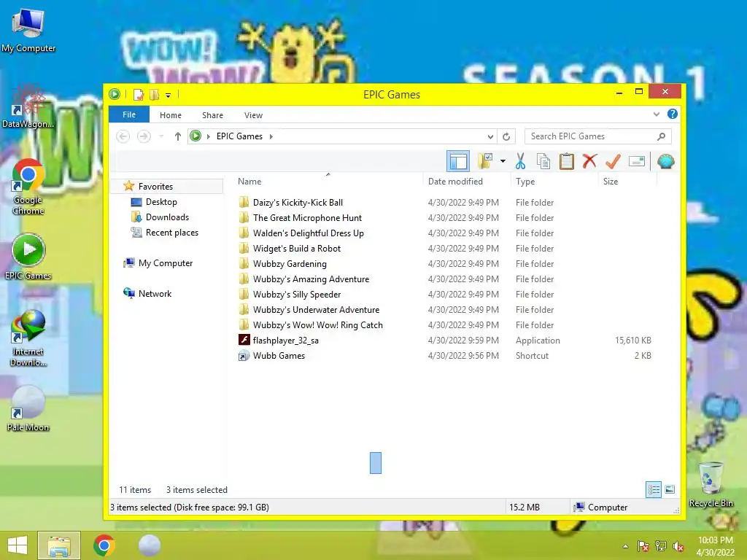Open the Customize Quick Access Toolbar dropdown
Viewport: 747px width, 560px height.
coord(169,96)
